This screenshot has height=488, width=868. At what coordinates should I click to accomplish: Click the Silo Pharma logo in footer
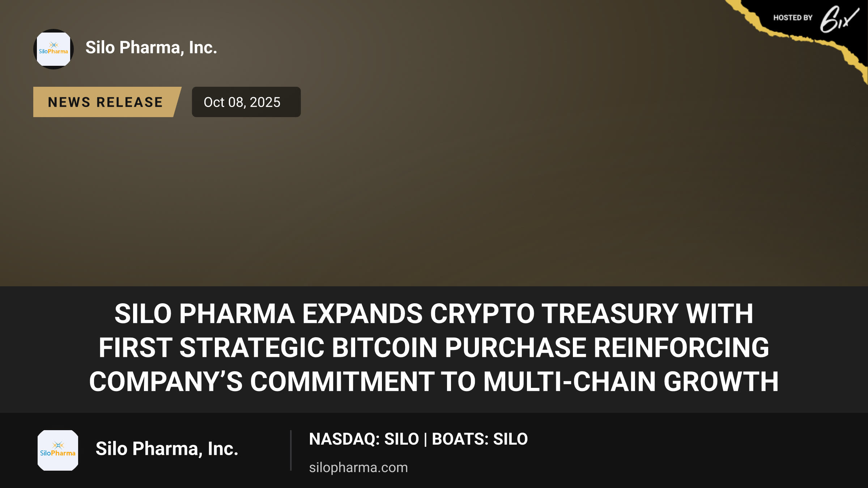coord(58,450)
